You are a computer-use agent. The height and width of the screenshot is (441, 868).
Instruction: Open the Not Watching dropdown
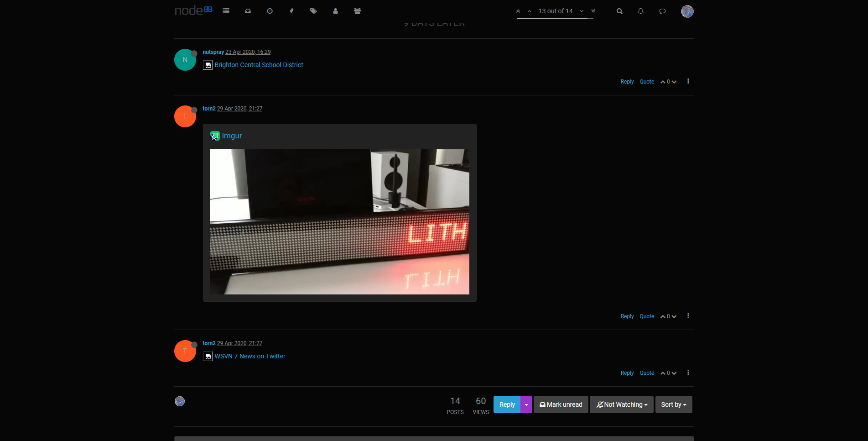tap(621, 404)
